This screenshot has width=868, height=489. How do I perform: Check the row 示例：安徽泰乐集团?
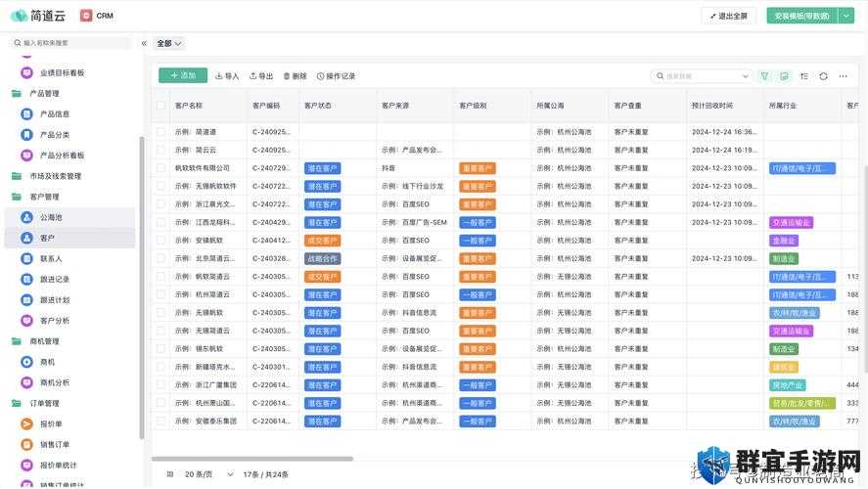(161, 421)
